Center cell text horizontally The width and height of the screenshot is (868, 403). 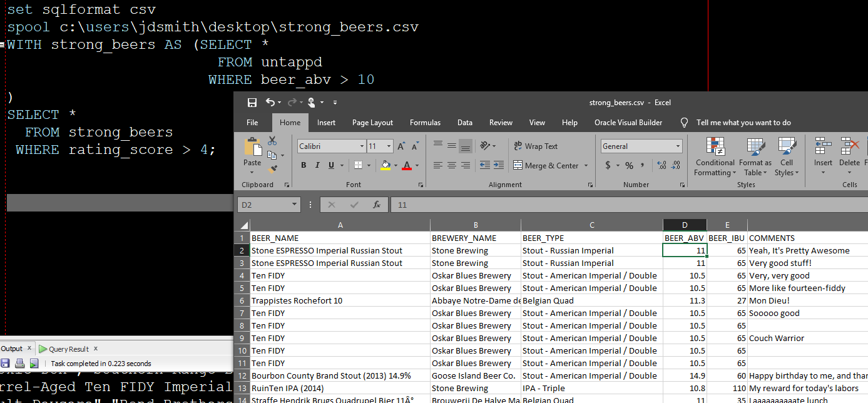click(x=451, y=165)
